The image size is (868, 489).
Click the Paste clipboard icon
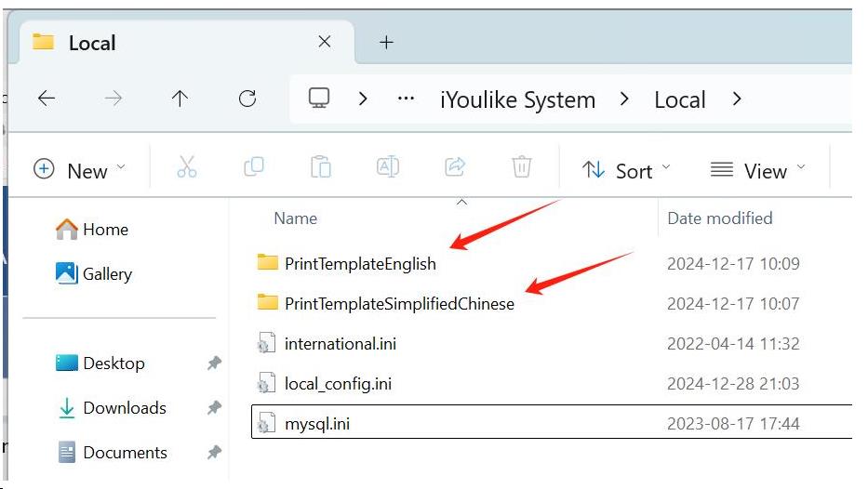pyautogui.click(x=320, y=168)
